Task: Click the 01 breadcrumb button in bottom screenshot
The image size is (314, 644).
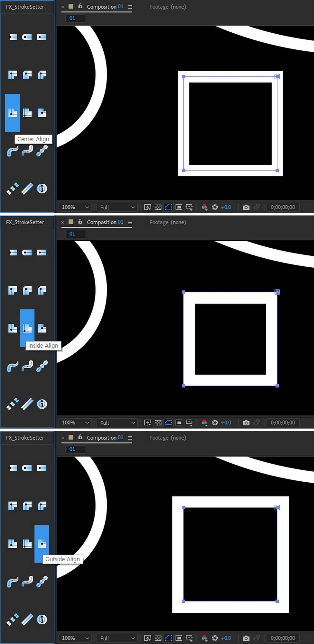Action: [x=75, y=449]
